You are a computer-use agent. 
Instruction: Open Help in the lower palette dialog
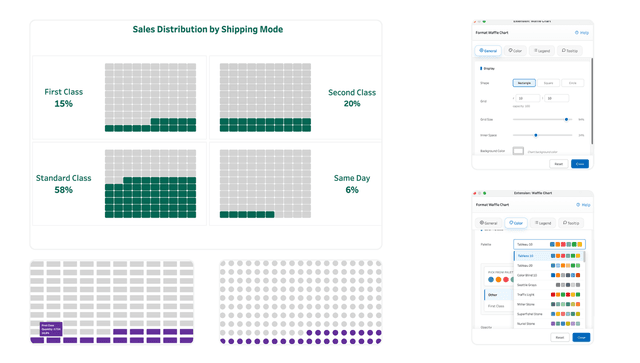pyautogui.click(x=583, y=205)
